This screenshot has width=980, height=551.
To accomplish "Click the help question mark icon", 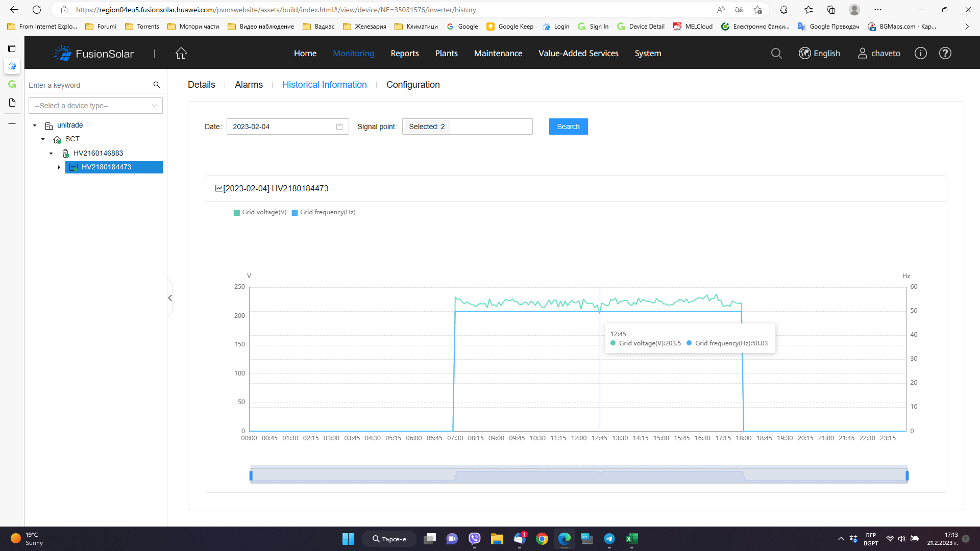I will [x=945, y=53].
